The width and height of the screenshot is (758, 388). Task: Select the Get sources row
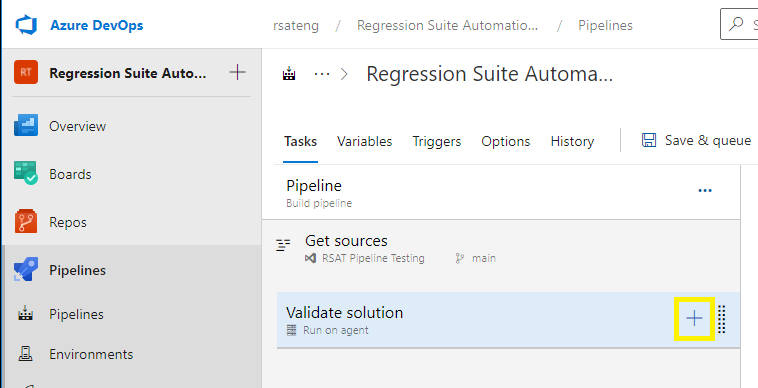click(x=501, y=248)
